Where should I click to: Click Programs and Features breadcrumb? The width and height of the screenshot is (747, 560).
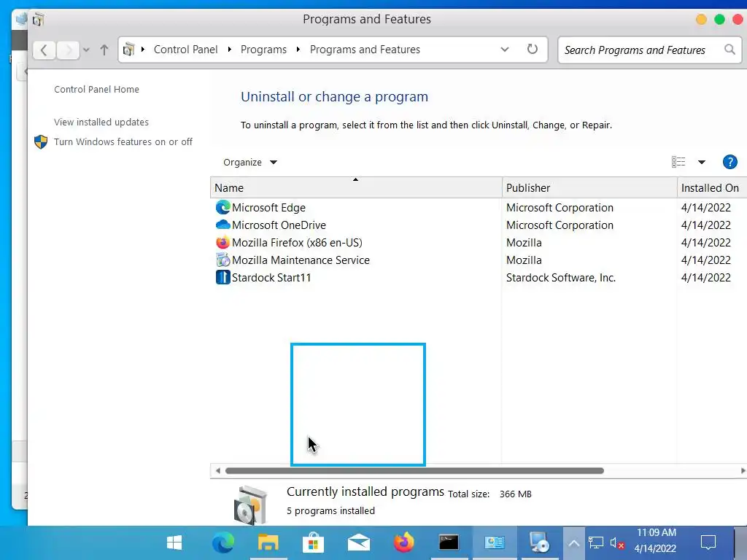point(365,50)
